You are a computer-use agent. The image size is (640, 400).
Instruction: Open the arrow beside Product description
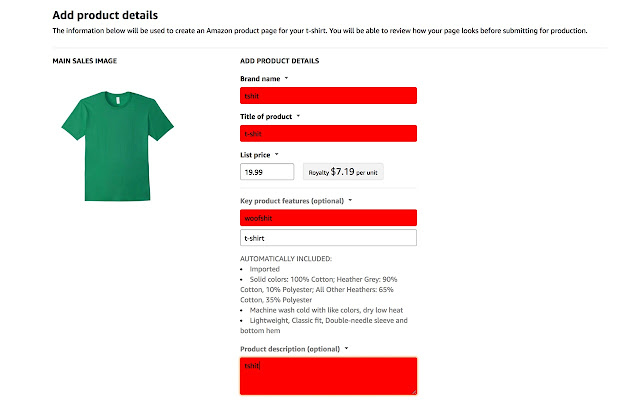(x=346, y=349)
